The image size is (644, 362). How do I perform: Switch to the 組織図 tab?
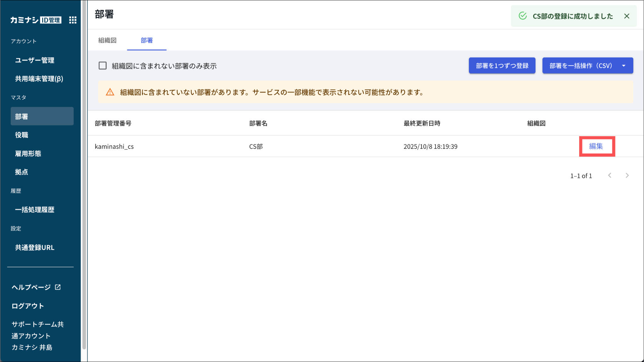pyautogui.click(x=107, y=40)
